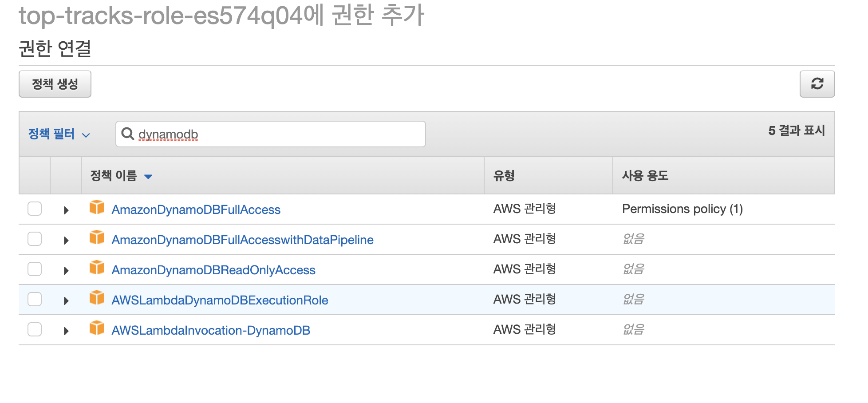Image resolution: width=868 pixels, height=403 pixels.
Task: Open the AWSLambdaDynamoDBExecutionRole link
Action: pyautogui.click(x=220, y=300)
